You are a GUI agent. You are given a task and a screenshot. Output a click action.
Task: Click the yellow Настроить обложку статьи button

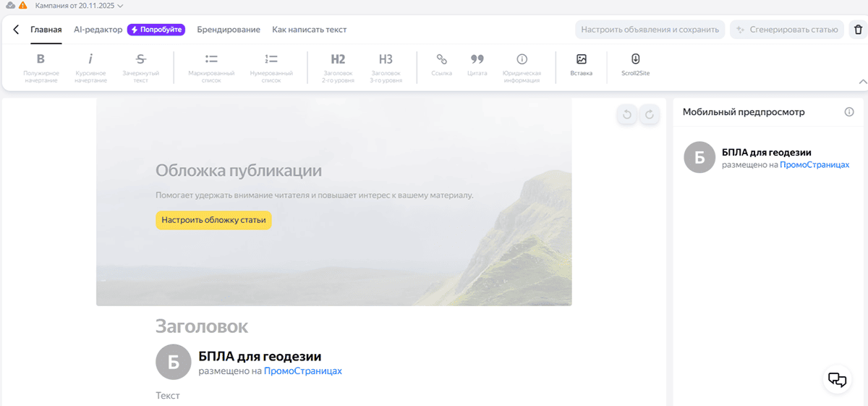click(x=213, y=220)
